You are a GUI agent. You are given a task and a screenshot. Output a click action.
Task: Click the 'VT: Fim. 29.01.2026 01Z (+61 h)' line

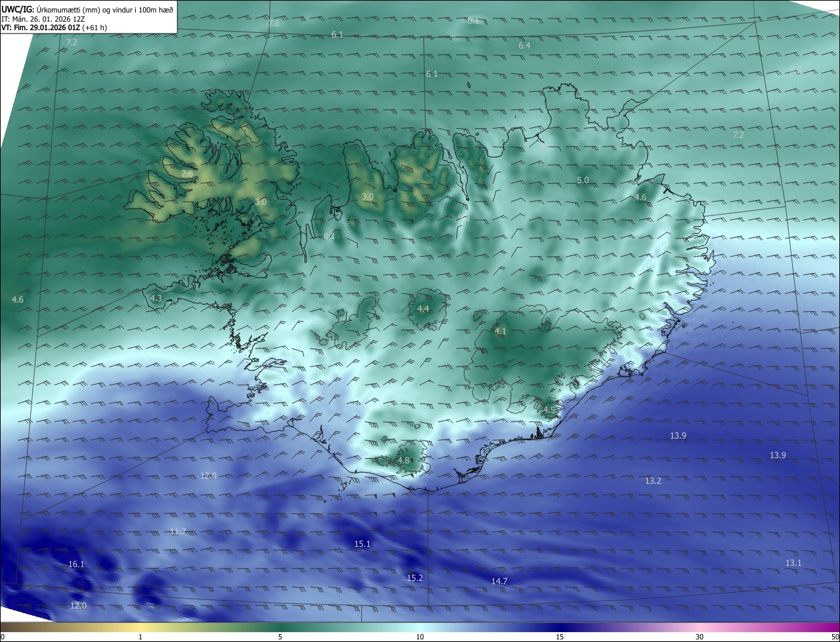[x=54, y=28]
